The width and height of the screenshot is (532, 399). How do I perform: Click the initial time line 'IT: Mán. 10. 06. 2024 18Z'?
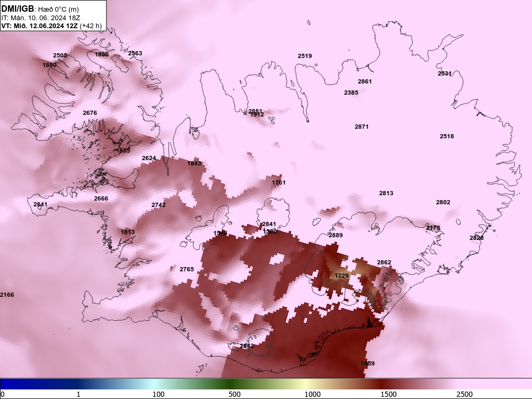pos(41,18)
